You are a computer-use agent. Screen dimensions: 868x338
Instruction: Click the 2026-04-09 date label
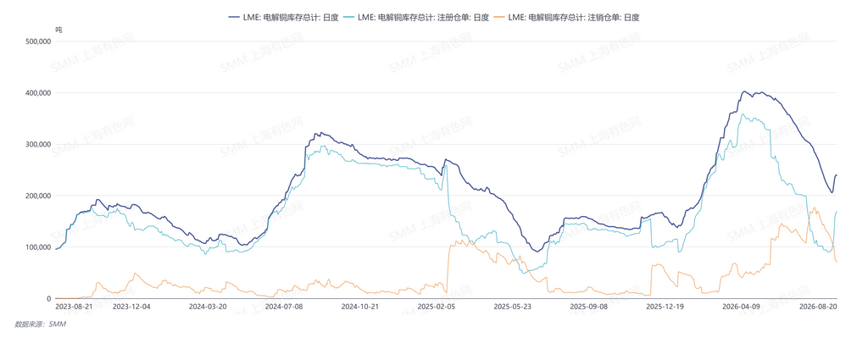[741, 306]
